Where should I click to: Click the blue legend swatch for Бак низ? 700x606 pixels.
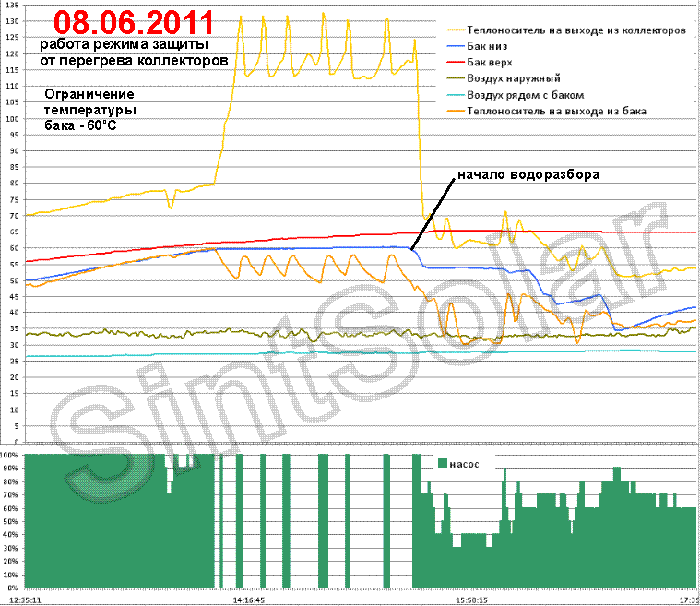456,46
